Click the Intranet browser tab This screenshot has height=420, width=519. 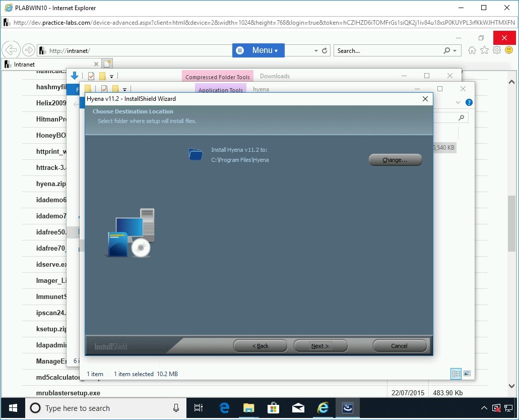pyautogui.click(x=50, y=64)
